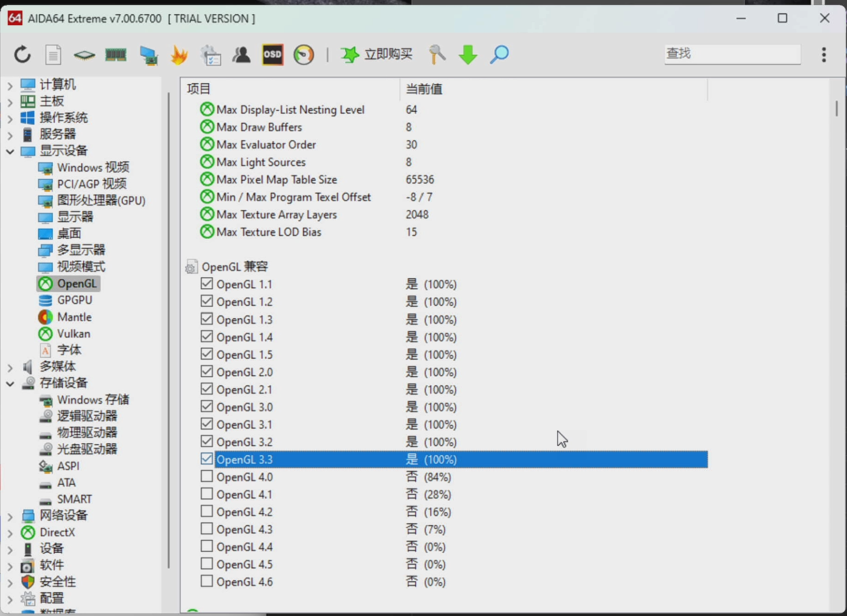Click the OpenGL 兼容 section icon
The height and width of the screenshot is (616, 847).
[191, 267]
